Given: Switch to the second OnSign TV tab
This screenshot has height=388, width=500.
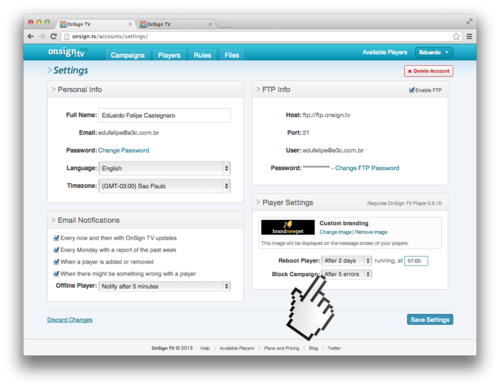Looking at the screenshot, I should 176,24.
